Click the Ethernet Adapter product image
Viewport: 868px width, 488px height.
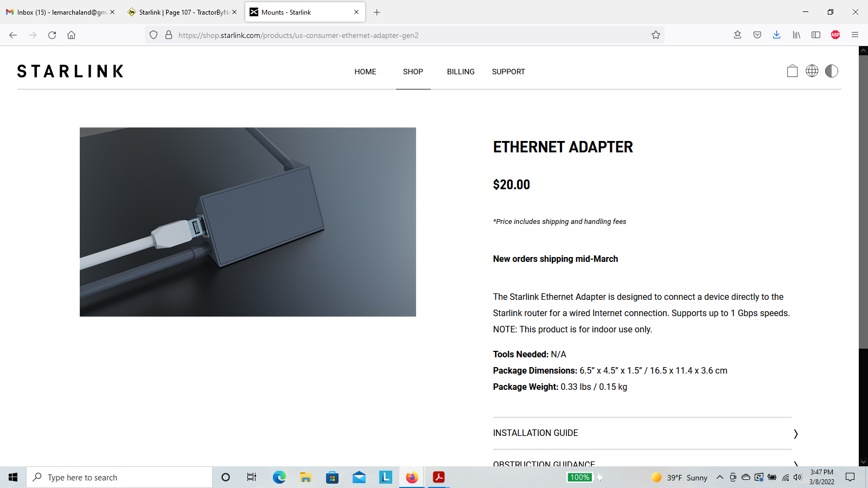point(248,222)
